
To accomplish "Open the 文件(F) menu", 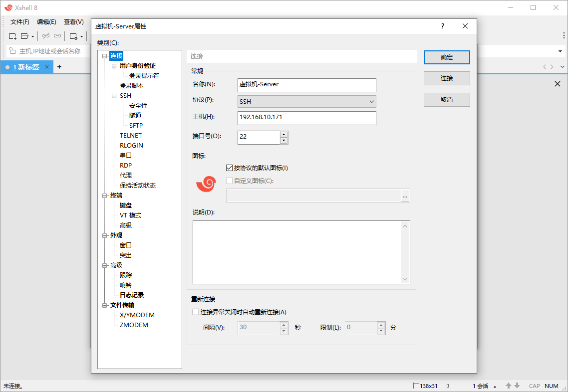I will click(x=19, y=21).
